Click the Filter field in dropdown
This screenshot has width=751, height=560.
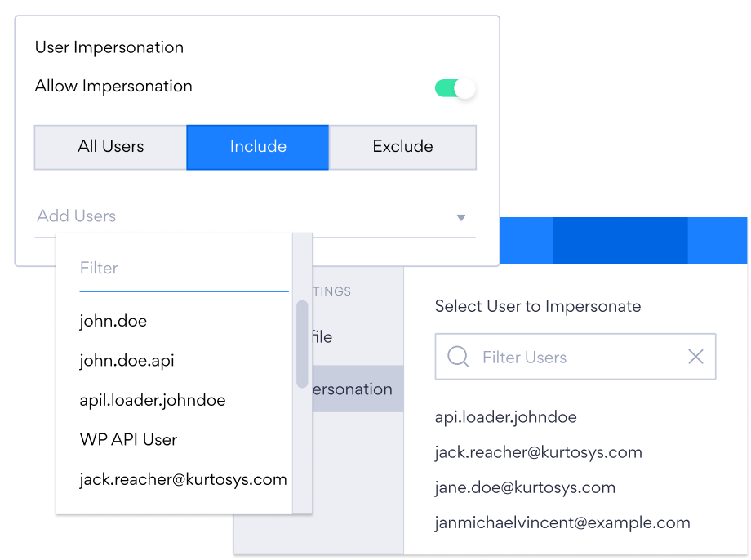coord(183,269)
